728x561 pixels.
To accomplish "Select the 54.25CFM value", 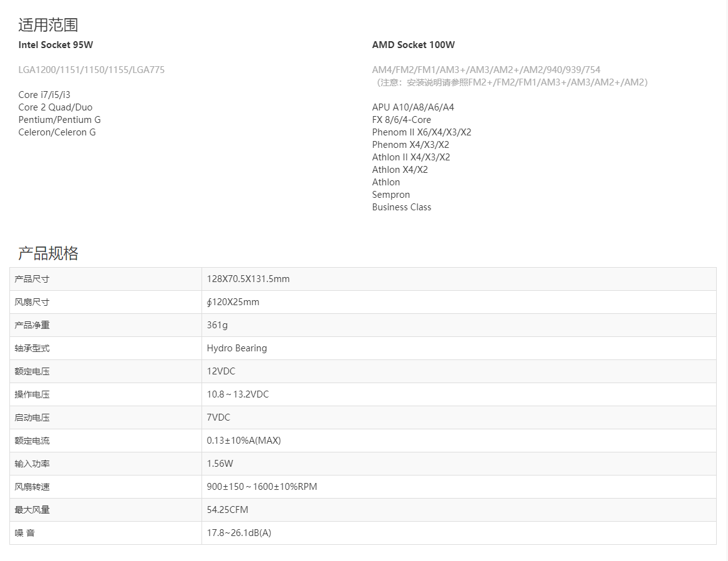I will click(x=228, y=510).
